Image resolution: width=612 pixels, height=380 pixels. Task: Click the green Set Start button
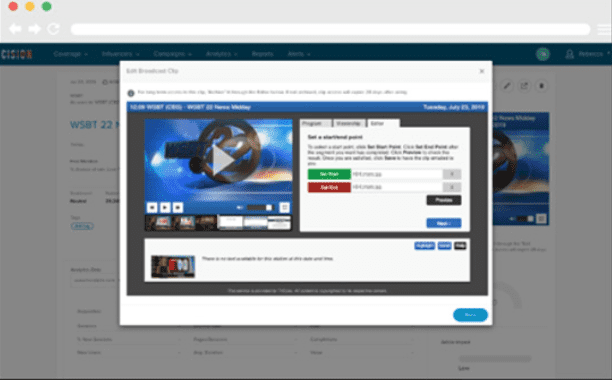pos(329,174)
